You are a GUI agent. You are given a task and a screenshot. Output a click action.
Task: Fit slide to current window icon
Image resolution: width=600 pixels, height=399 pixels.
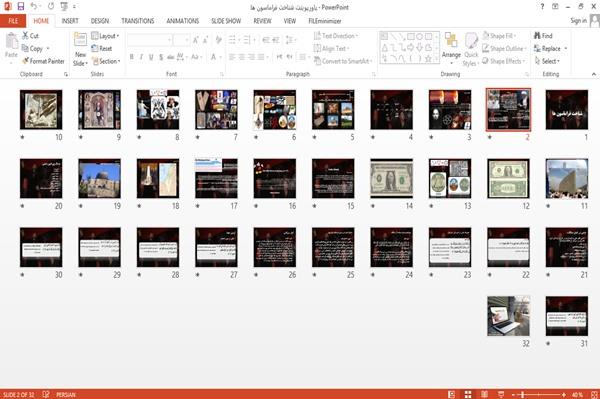point(594,394)
